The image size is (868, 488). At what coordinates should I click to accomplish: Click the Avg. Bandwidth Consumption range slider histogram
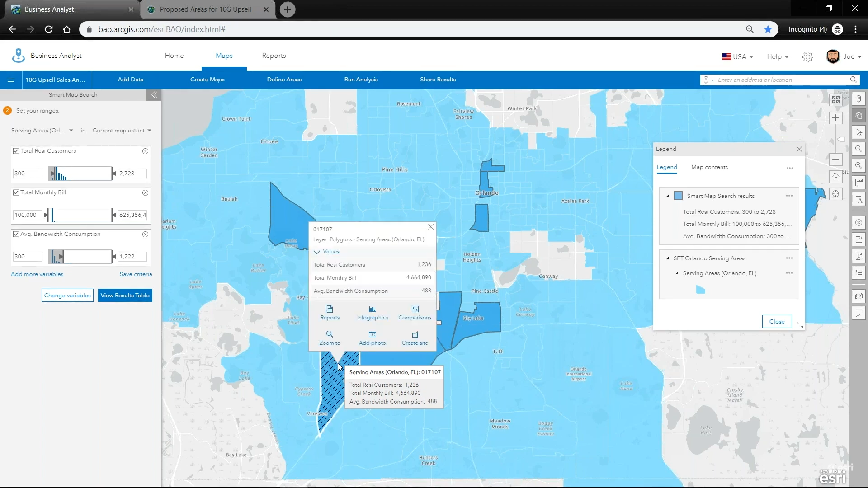coord(80,257)
